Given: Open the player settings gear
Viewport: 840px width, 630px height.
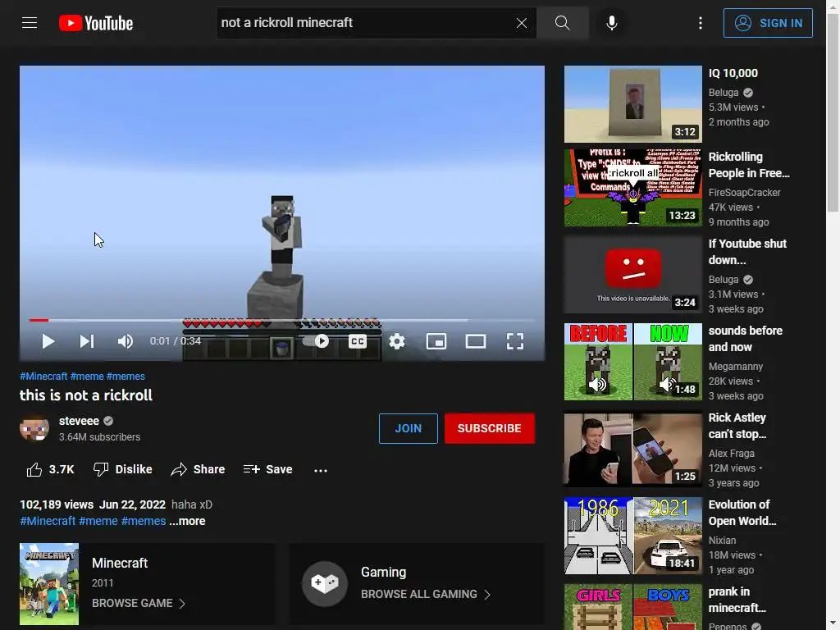Looking at the screenshot, I should click(397, 341).
